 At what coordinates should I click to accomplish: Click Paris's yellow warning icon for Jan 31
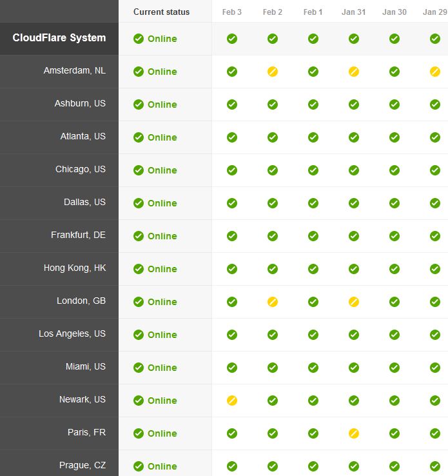point(354,433)
